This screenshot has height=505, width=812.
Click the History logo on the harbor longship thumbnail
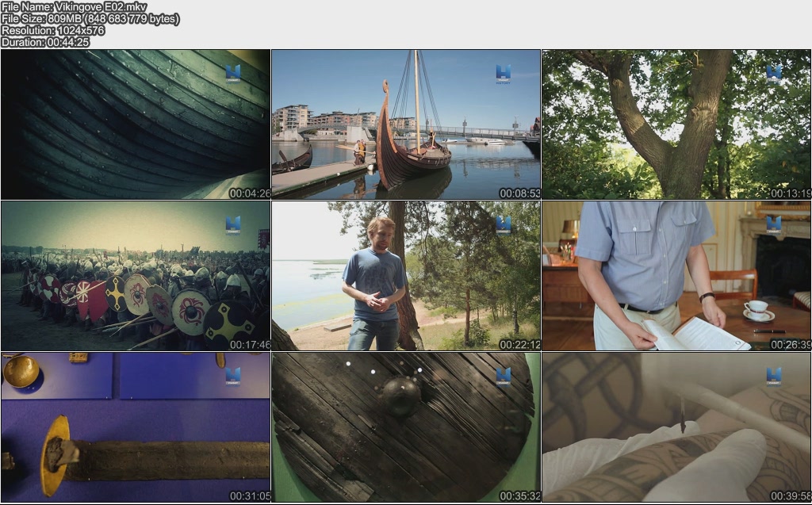[x=503, y=73]
